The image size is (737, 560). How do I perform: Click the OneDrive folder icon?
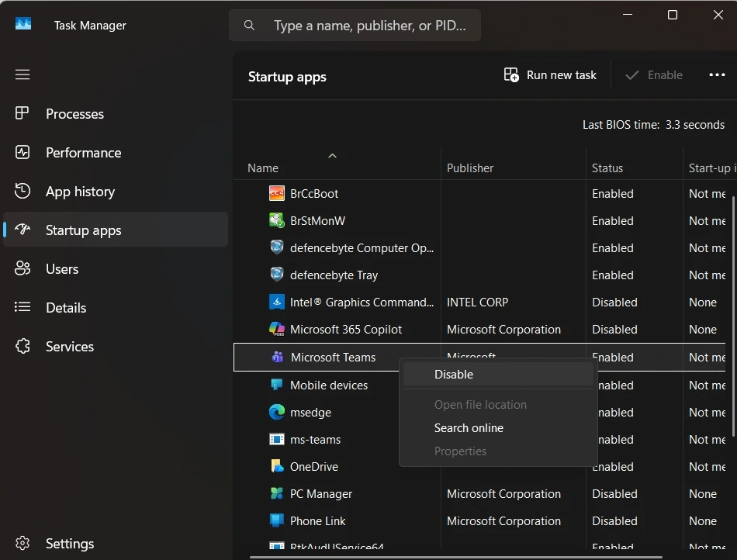pos(277,466)
